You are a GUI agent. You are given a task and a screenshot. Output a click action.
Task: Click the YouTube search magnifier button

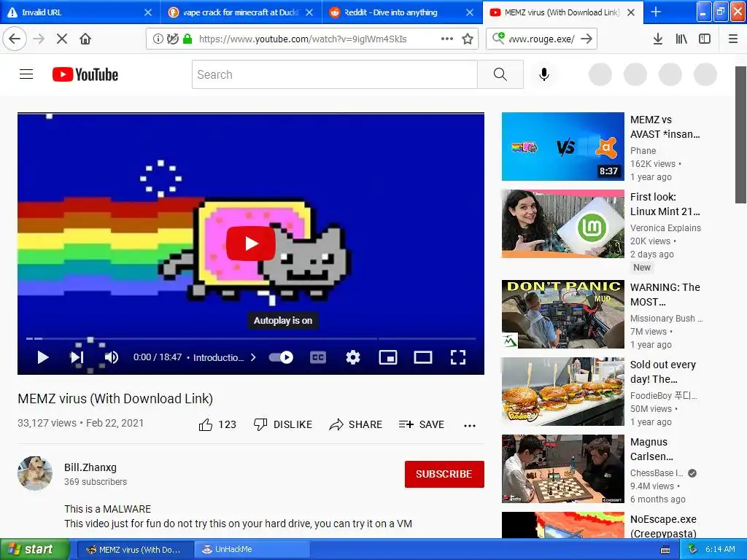tap(500, 74)
